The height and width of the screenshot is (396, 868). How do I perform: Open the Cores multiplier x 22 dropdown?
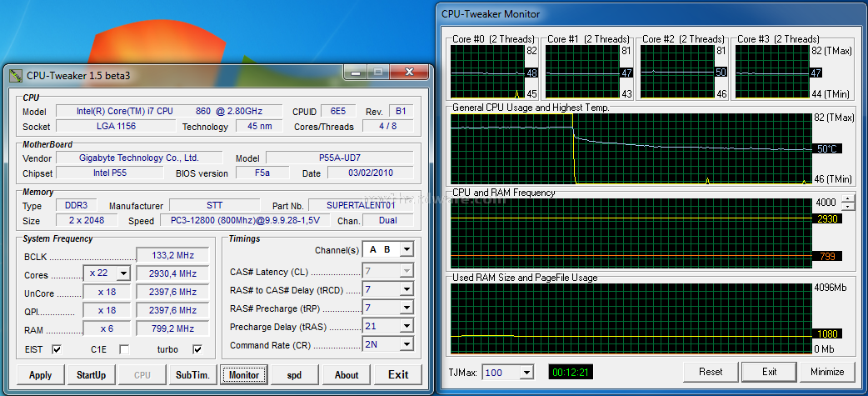[x=123, y=273]
